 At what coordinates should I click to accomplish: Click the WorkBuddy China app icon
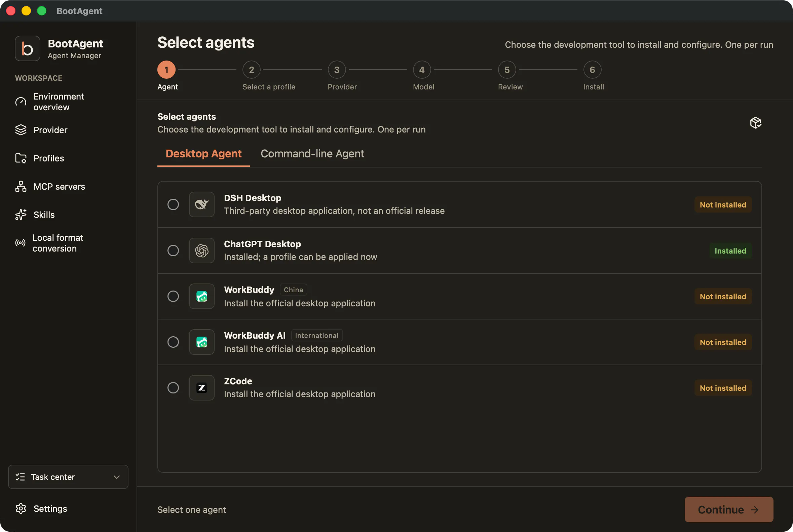click(201, 296)
